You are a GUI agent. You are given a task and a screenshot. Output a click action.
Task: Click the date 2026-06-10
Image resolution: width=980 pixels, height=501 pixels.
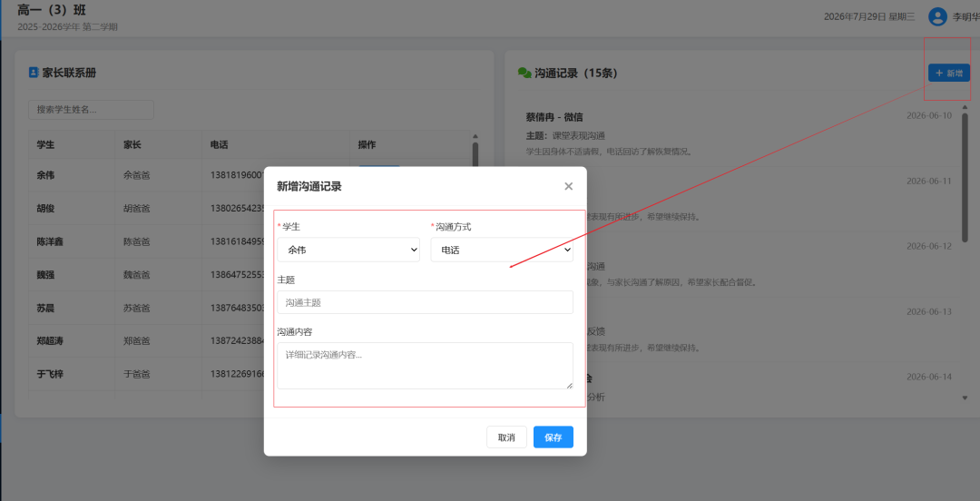point(929,115)
